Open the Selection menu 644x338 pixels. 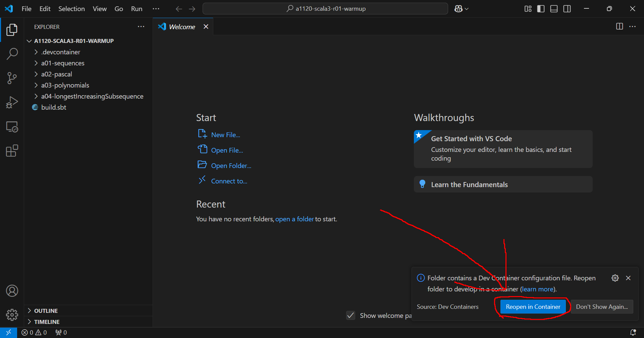(71, 9)
